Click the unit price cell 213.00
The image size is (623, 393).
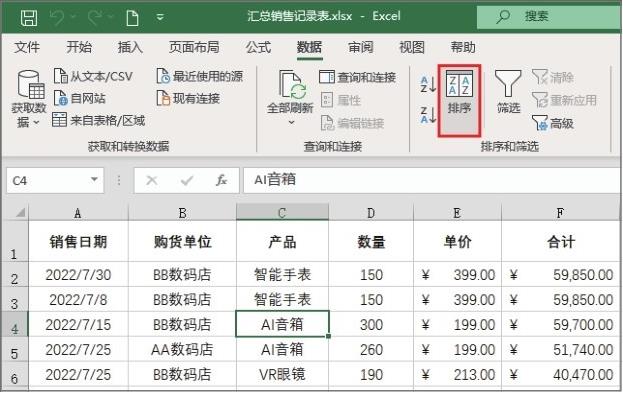tap(457, 374)
